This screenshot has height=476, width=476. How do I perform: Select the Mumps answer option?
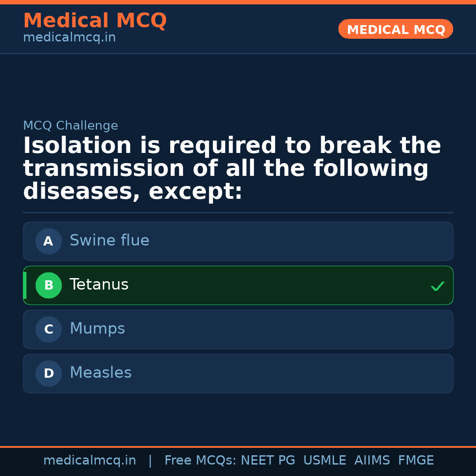point(238,329)
